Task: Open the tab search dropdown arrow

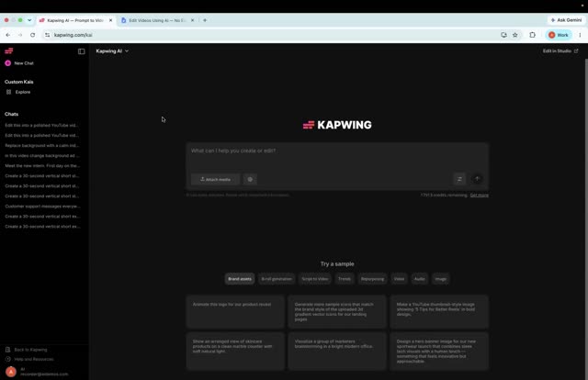Action: click(29, 20)
